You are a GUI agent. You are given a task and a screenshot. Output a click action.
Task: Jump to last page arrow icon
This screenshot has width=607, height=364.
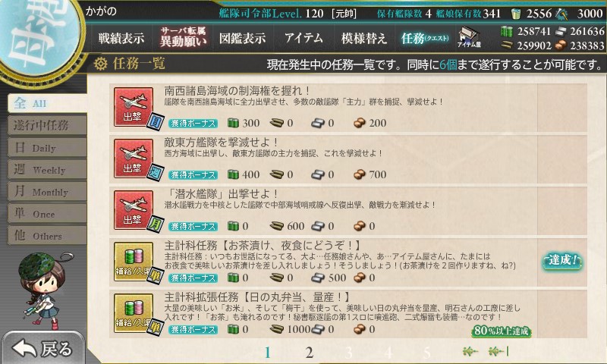pyautogui.click(x=498, y=351)
